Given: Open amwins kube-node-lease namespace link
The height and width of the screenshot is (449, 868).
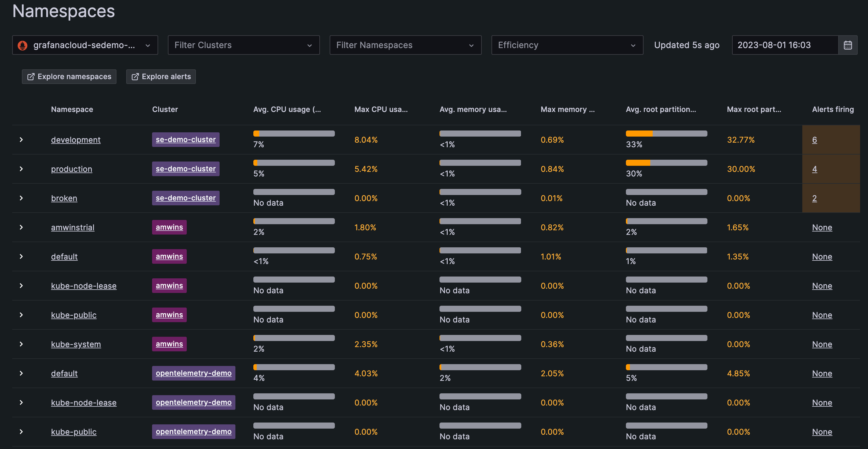Looking at the screenshot, I should coord(84,286).
